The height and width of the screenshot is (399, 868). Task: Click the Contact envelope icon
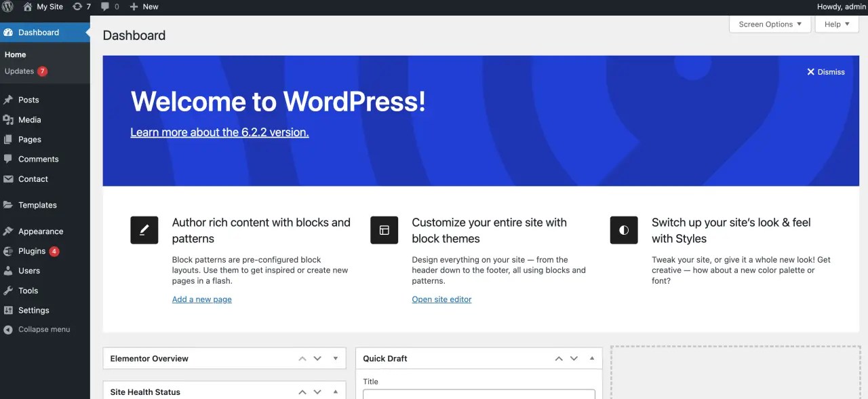(8, 179)
